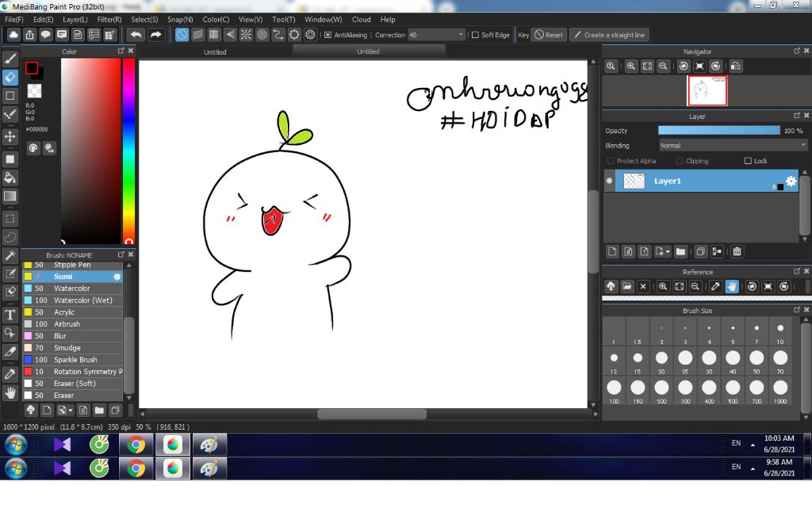This screenshot has width=812, height=524.
Task: Select the Watercolor (Wet) brush
Action: 72,300
